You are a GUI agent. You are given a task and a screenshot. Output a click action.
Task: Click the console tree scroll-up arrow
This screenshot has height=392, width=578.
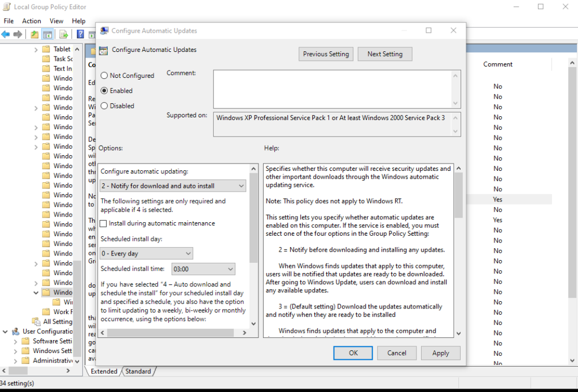[77, 49]
